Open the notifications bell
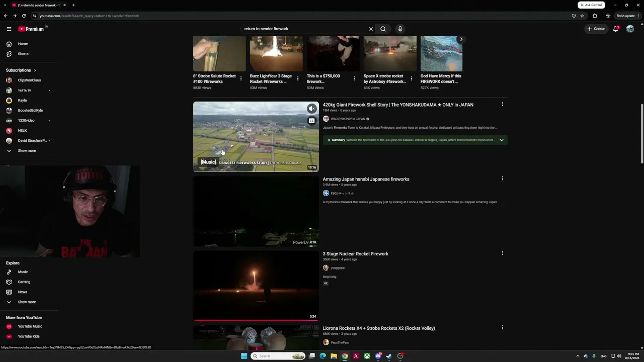Viewport: 644px width, 362px height. coord(616,29)
